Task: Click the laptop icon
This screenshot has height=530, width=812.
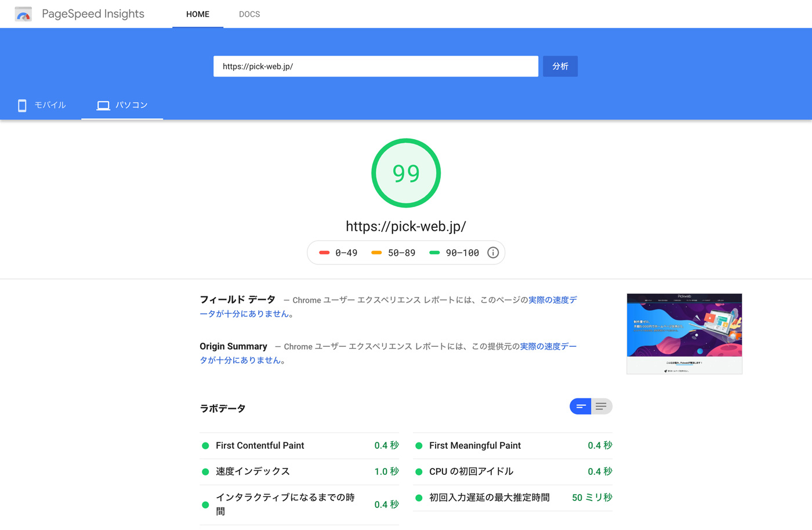Action: [103, 105]
